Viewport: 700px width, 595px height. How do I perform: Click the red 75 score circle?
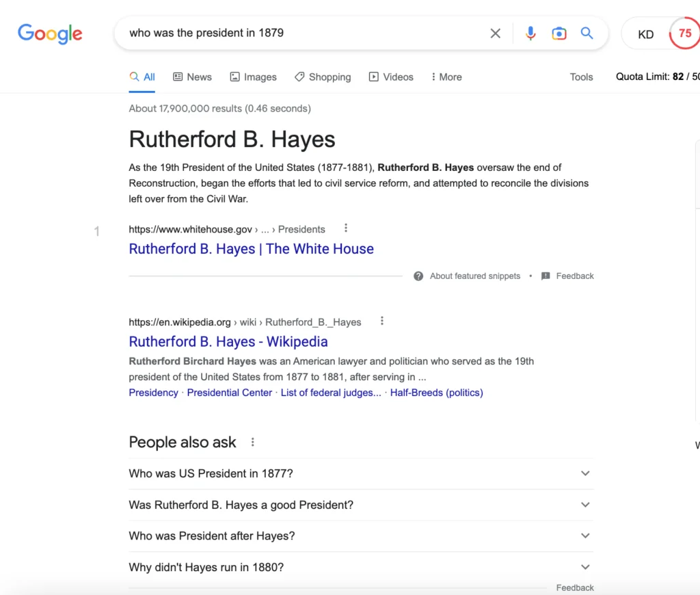point(685,33)
